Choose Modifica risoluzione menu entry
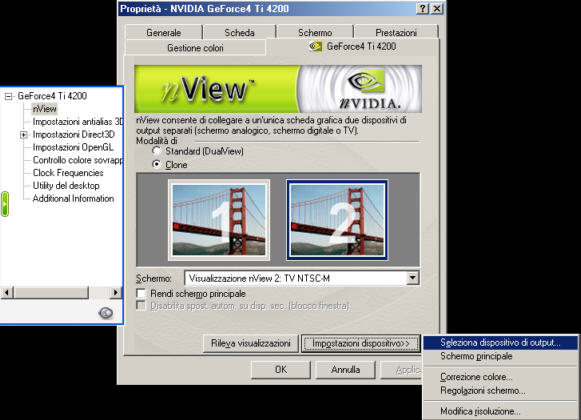The height and width of the screenshot is (420, 581). coord(500,411)
